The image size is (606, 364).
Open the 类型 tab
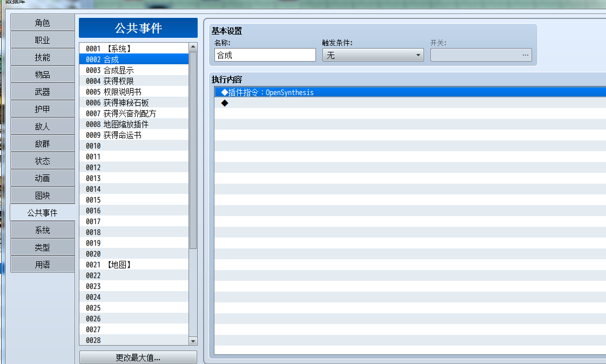pyautogui.click(x=43, y=247)
